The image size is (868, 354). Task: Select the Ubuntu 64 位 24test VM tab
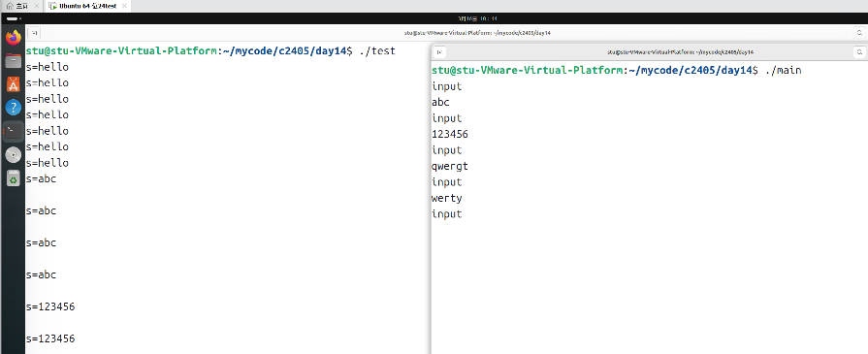(x=87, y=6)
